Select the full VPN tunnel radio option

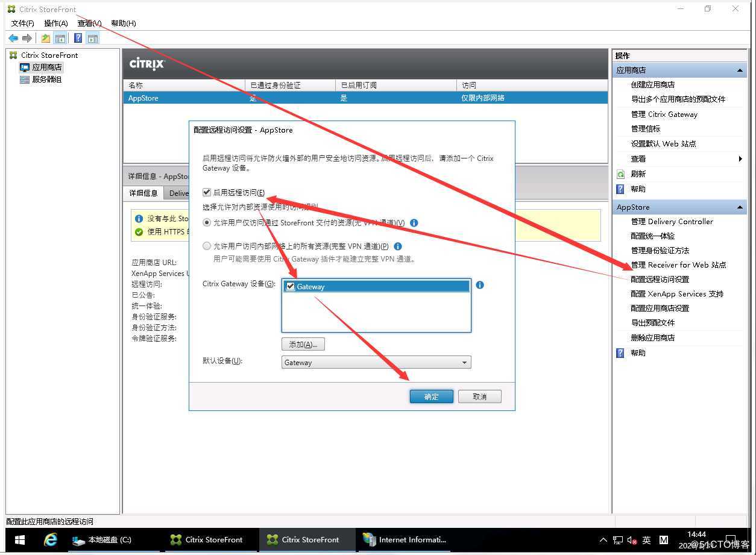coord(207,246)
